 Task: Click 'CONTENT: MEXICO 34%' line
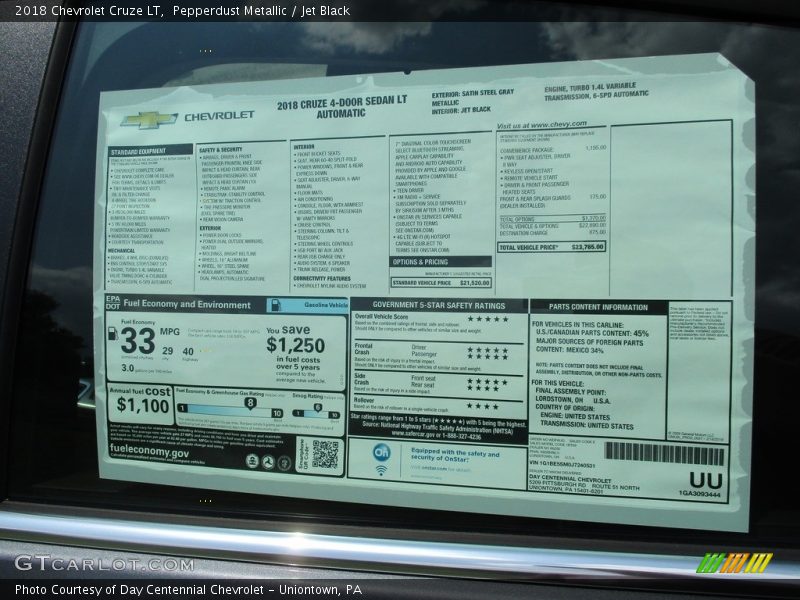pyautogui.click(x=569, y=351)
